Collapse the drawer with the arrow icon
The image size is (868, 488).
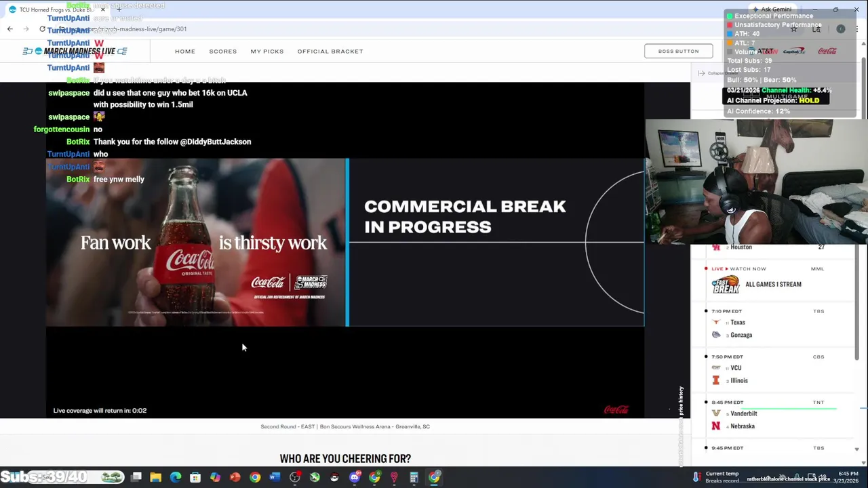(x=701, y=73)
